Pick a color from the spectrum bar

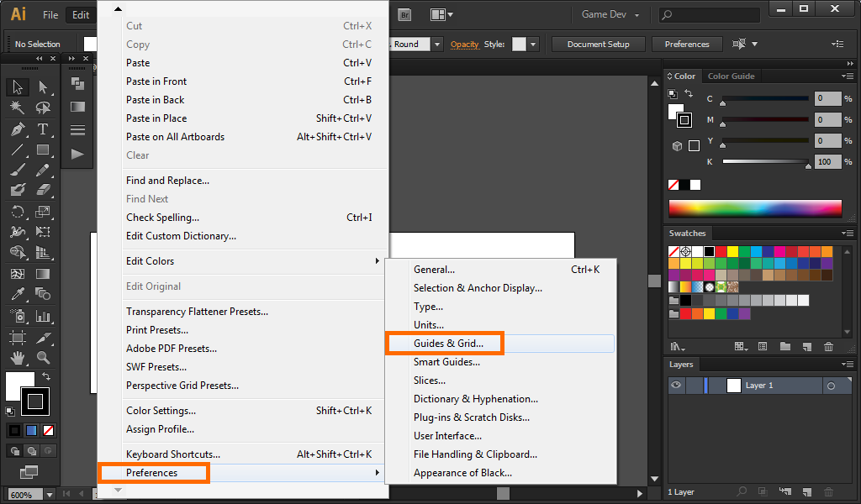tap(754, 208)
